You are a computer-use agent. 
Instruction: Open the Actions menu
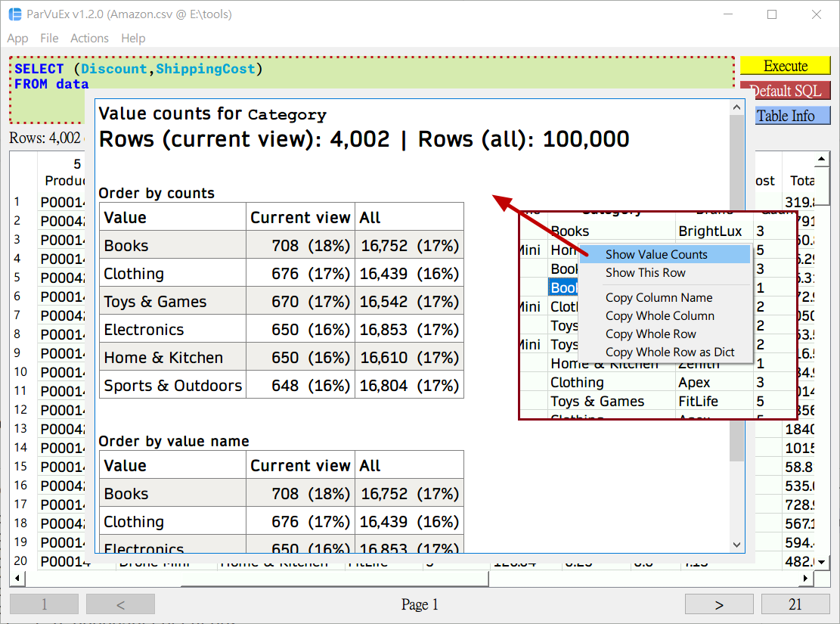pos(89,39)
